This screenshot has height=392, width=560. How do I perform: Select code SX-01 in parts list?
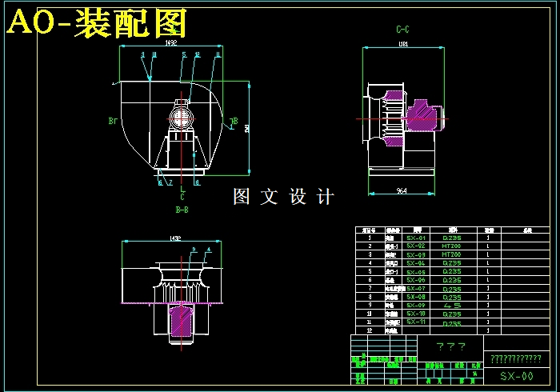416,238
